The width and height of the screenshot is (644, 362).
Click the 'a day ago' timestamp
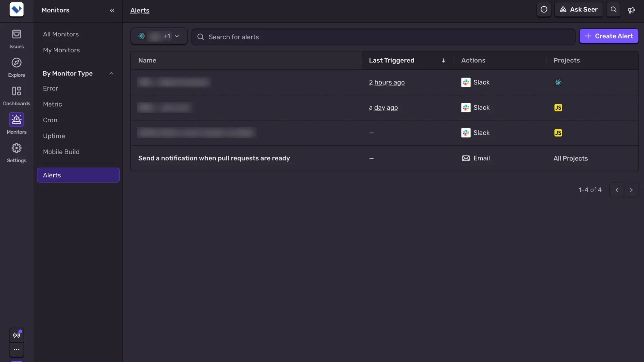(x=383, y=108)
